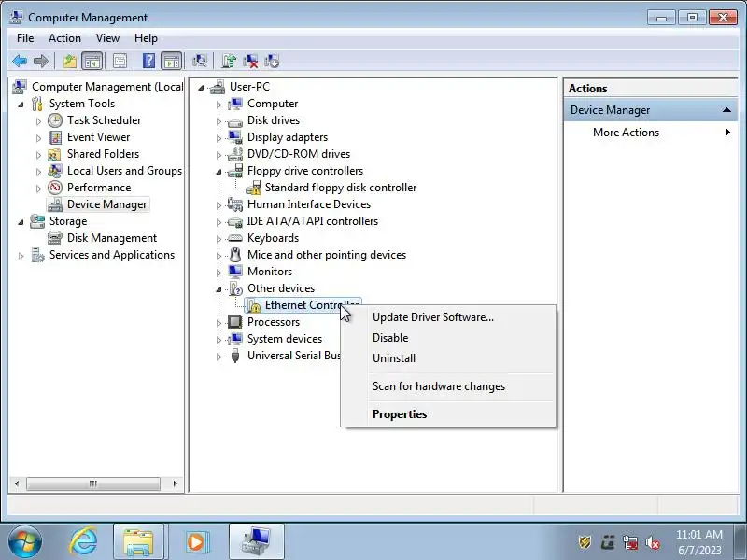Expand the Display adapters category
The width and height of the screenshot is (747, 560).
(x=218, y=137)
